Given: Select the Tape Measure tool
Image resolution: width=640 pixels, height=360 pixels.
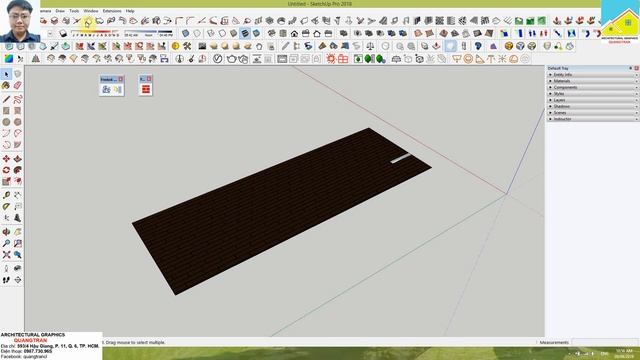Looking at the screenshot, I should coord(6,195).
